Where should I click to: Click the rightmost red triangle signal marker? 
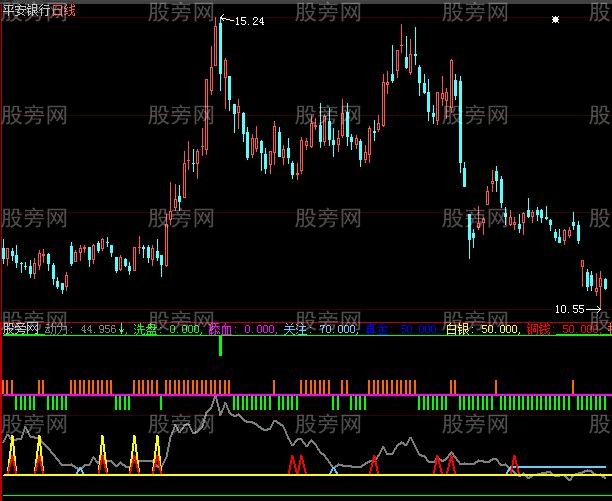(514, 464)
